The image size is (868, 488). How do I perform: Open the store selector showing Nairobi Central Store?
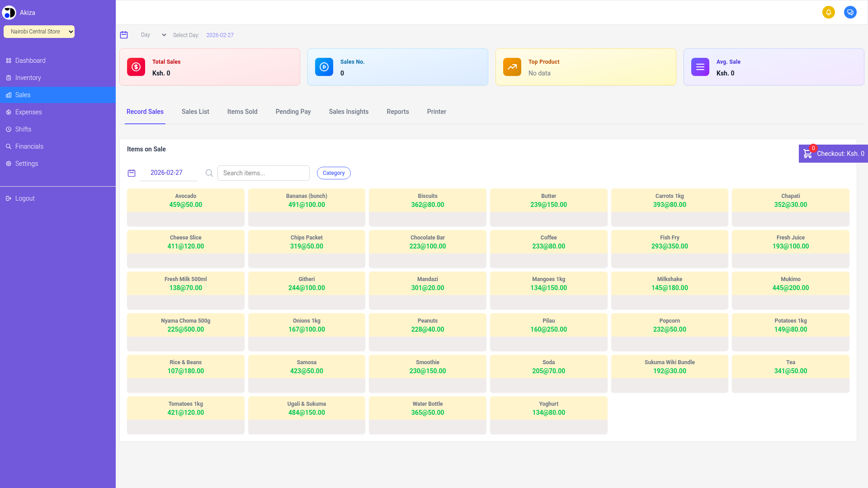coord(39,32)
